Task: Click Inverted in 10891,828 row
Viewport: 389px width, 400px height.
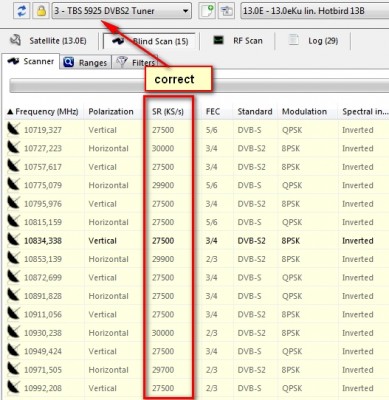Action: [x=358, y=296]
